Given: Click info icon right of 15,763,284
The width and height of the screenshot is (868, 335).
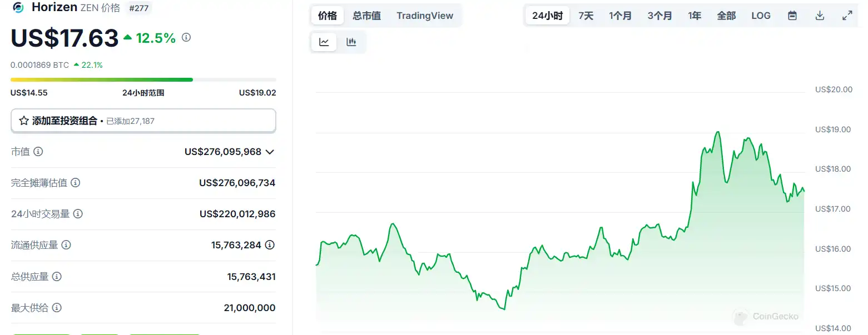Looking at the screenshot, I should [x=270, y=245].
